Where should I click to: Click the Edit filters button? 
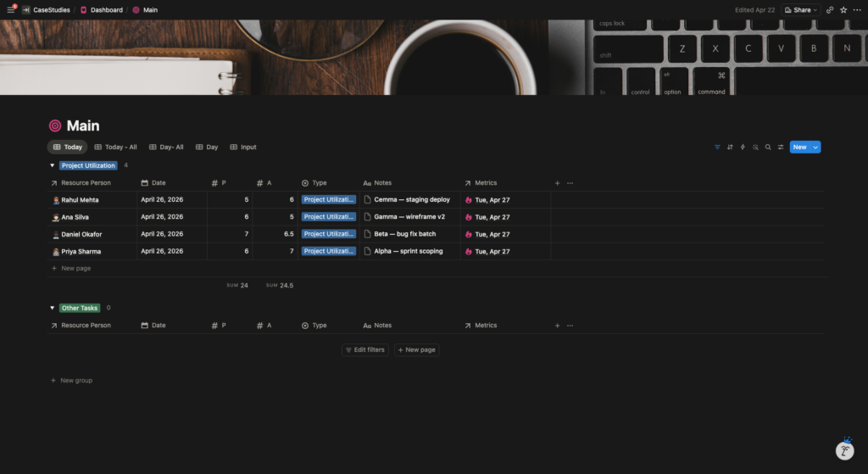(x=364, y=350)
